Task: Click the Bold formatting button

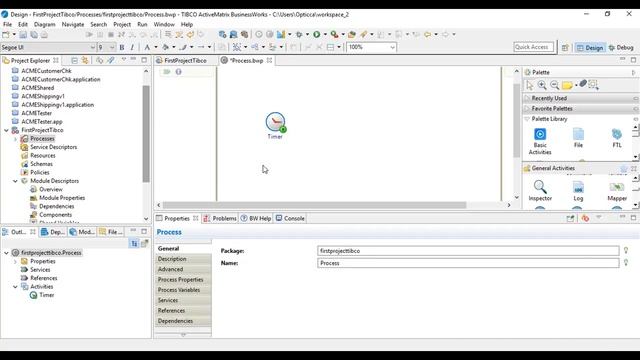Action: 122,47
